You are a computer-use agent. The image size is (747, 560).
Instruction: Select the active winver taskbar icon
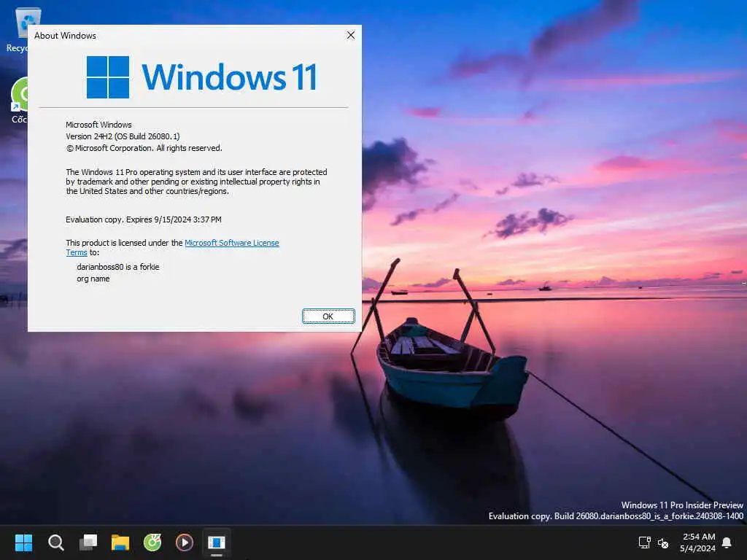[x=216, y=542]
